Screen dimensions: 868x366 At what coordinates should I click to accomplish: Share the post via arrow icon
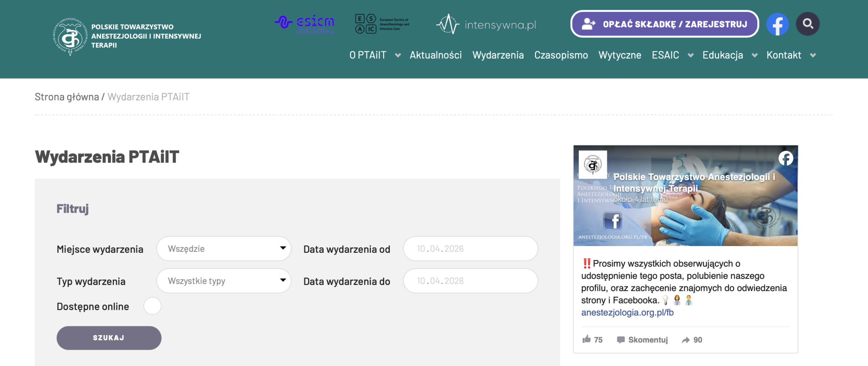[686, 340]
